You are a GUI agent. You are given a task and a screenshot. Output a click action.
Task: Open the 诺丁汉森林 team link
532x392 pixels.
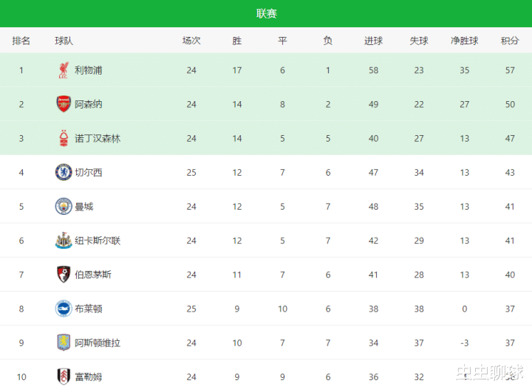tap(98, 138)
